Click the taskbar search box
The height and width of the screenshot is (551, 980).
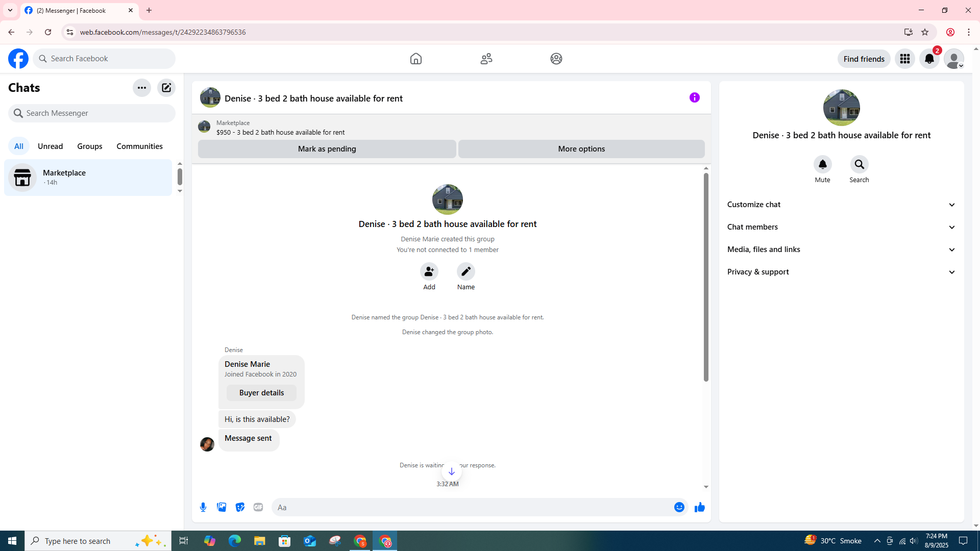pos(98,541)
